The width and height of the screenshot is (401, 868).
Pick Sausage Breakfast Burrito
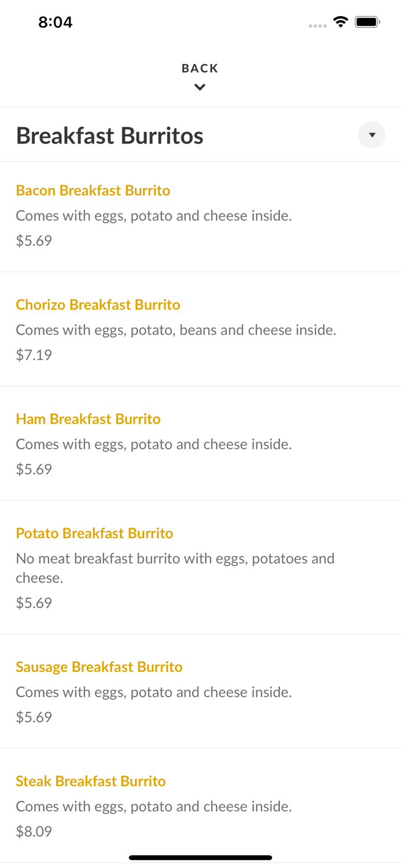pyautogui.click(x=99, y=667)
